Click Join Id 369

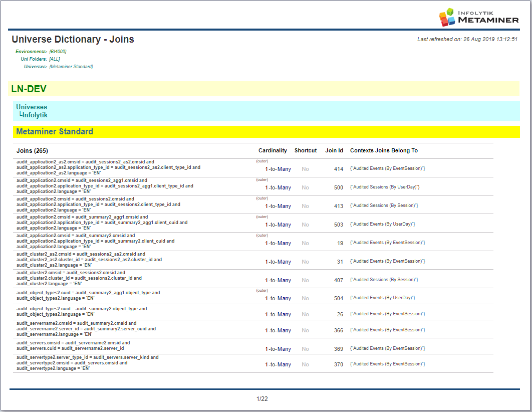(x=339, y=349)
